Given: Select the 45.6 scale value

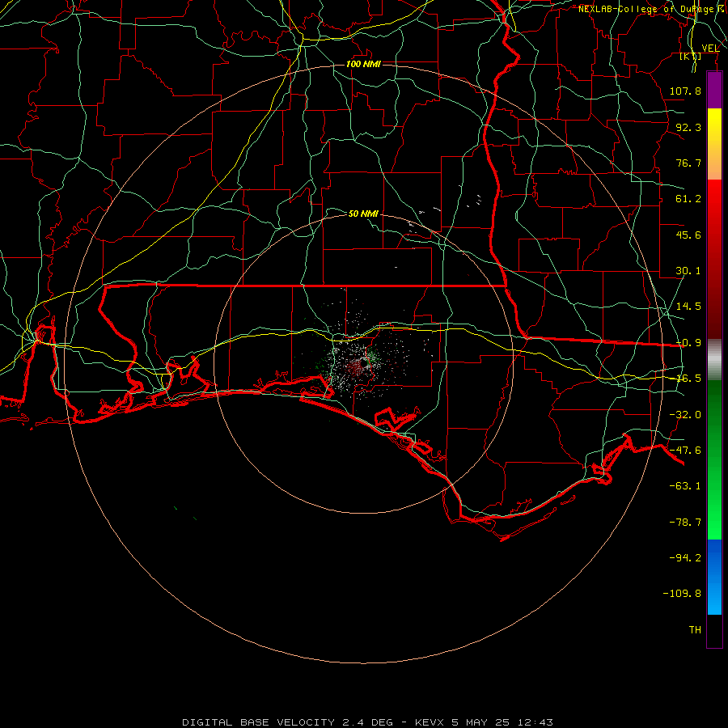Looking at the screenshot, I should (x=688, y=235).
